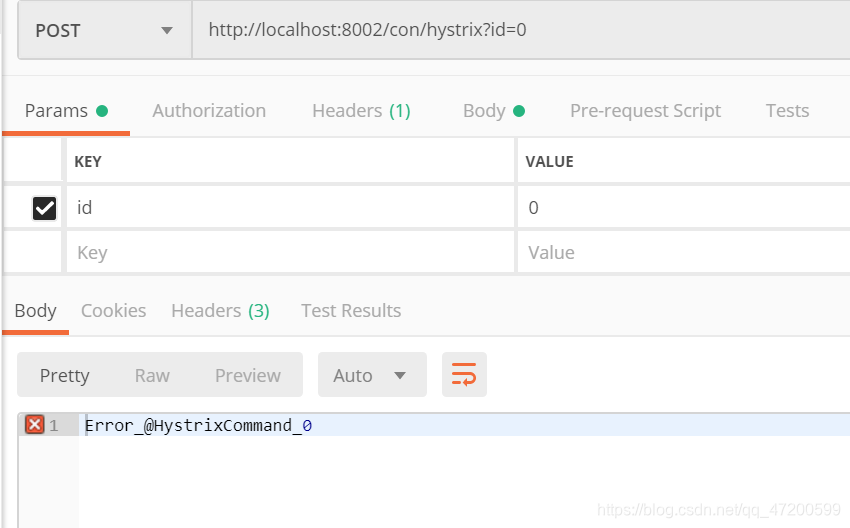
Task: Click the empty Value placeholder field
Action: tap(684, 252)
